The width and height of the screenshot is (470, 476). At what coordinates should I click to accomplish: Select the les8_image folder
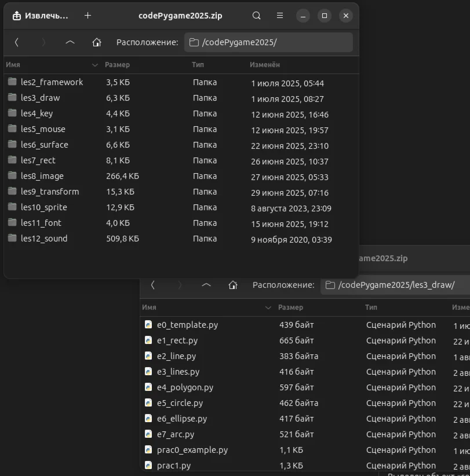click(42, 176)
